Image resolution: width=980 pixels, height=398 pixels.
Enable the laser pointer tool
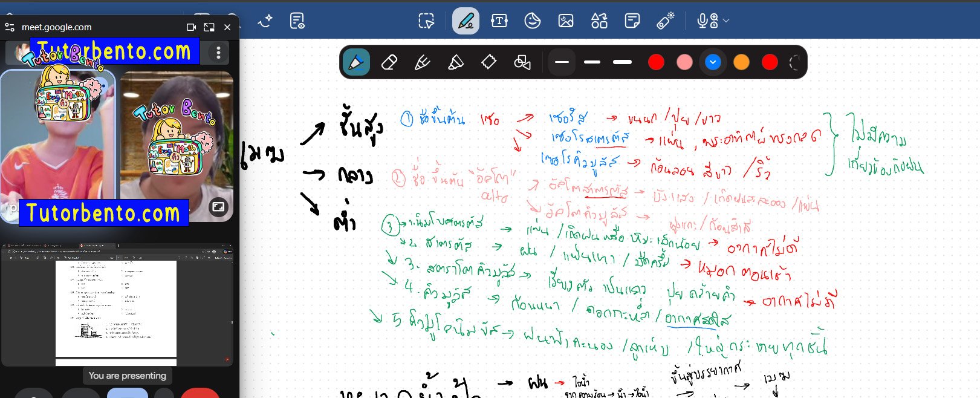pos(665,21)
